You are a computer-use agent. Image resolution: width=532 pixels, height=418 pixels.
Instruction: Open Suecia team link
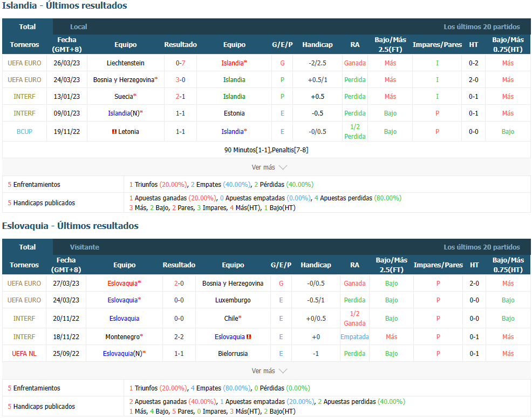coord(124,97)
